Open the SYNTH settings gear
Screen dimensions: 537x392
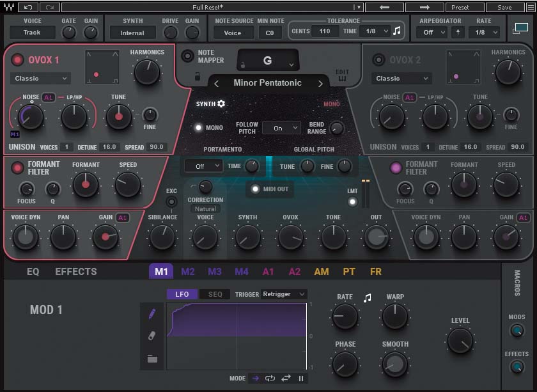(221, 104)
